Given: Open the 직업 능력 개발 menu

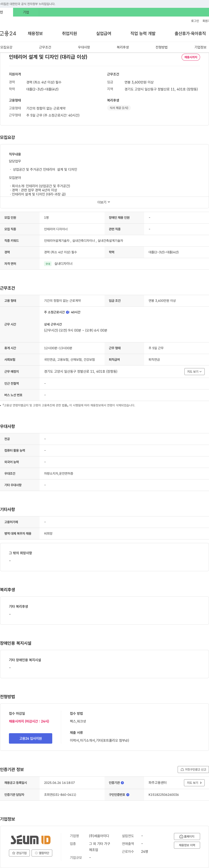Looking at the screenshot, I should pos(143,33).
